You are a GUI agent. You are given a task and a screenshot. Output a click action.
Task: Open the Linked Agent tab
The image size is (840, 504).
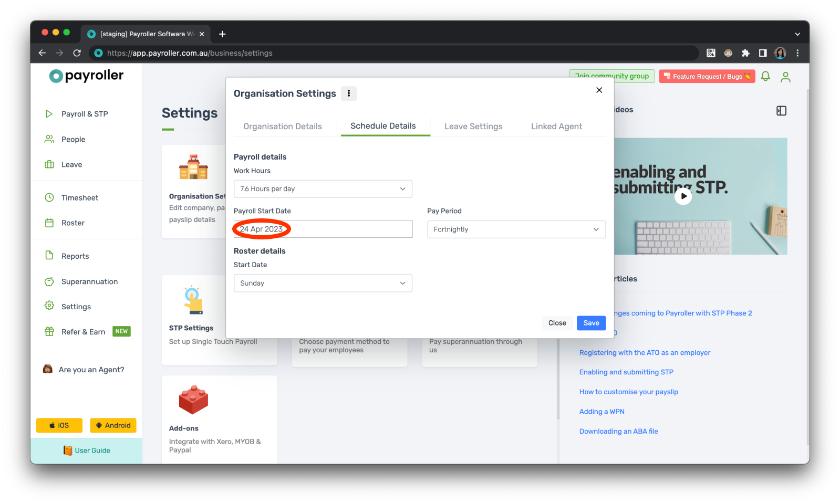point(556,127)
